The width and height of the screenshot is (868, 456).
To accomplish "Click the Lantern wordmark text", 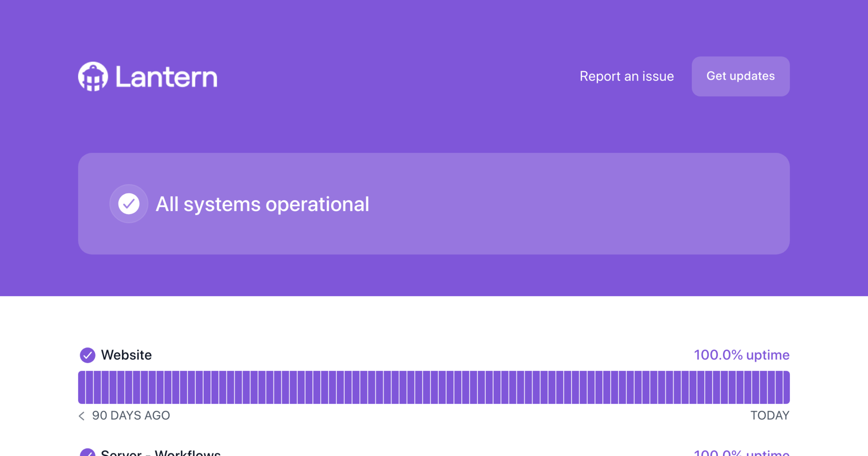I will tap(166, 77).
